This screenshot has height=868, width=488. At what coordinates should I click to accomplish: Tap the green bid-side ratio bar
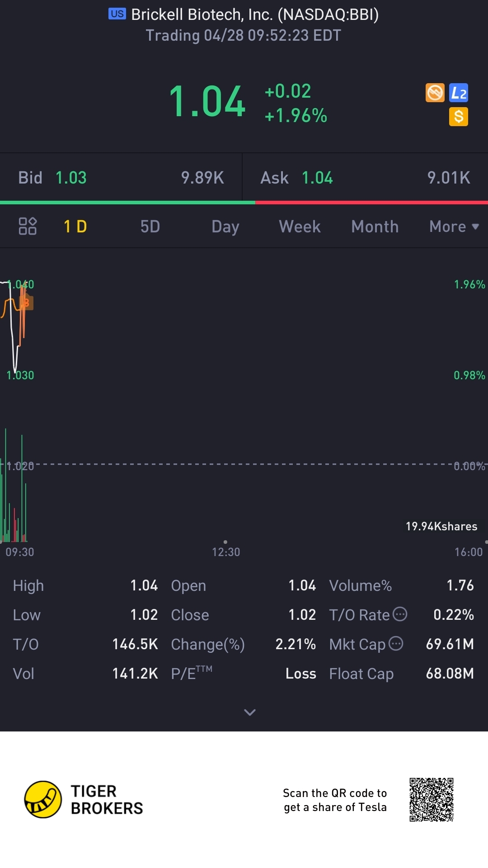127,203
